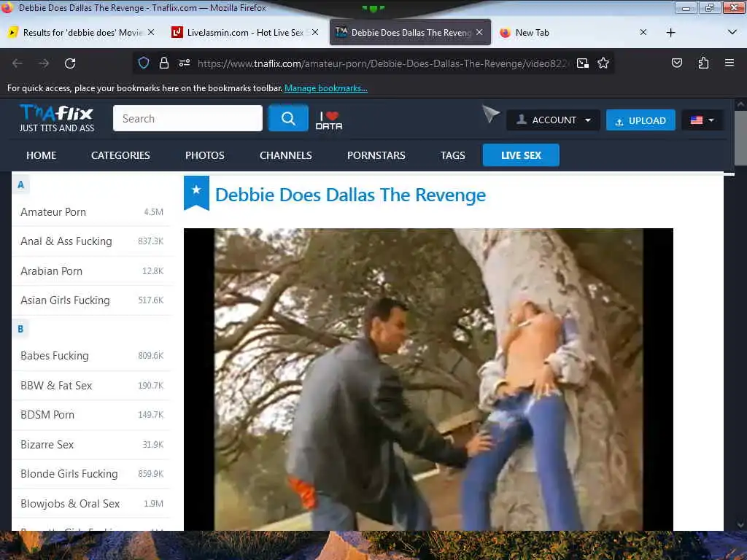Go to the HOME menu item

point(42,155)
